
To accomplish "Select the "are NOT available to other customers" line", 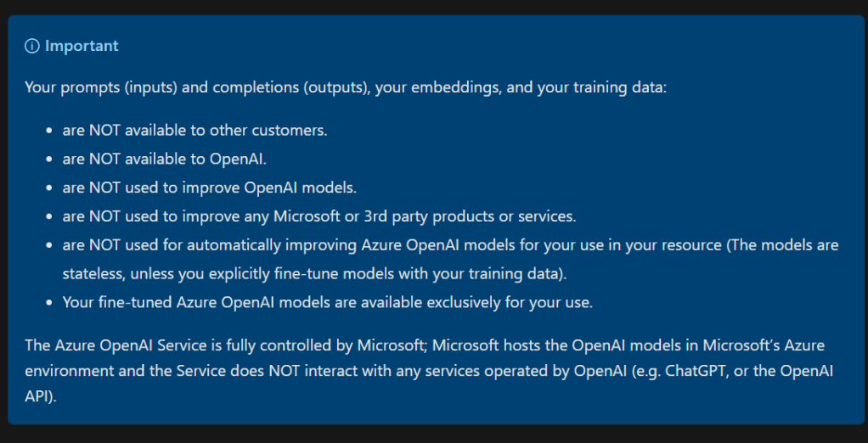I will point(194,130).
